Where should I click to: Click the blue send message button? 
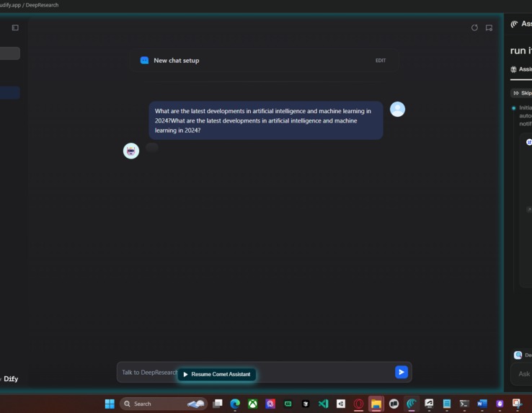tap(402, 373)
